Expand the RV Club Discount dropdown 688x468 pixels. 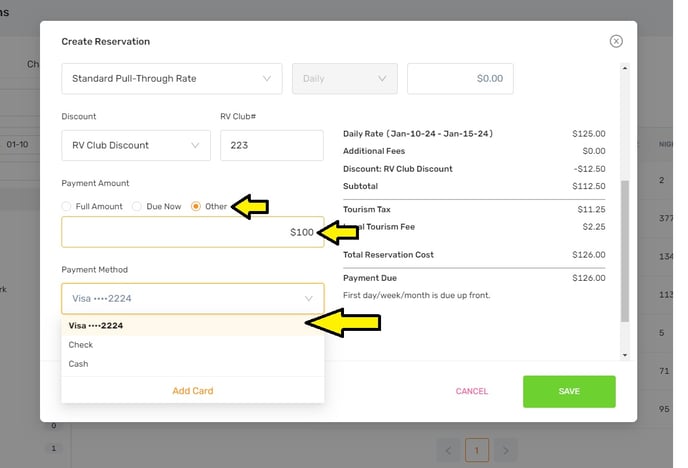click(x=136, y=145)
